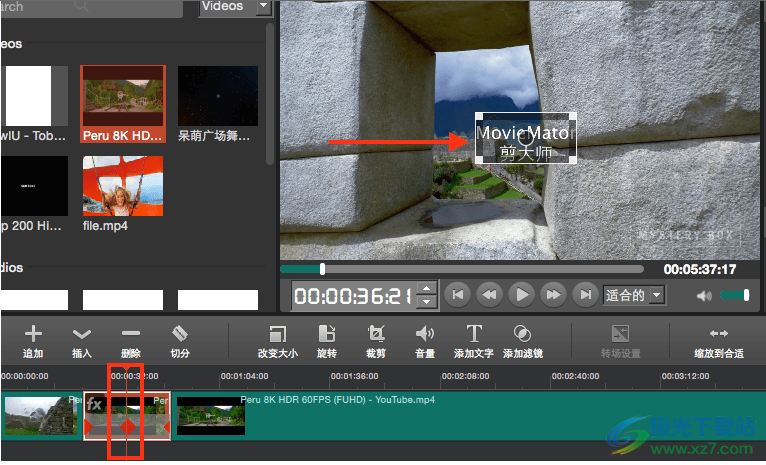
Task: Select the black '200 Hi' video thumbnail
Action: pos(35,186)
